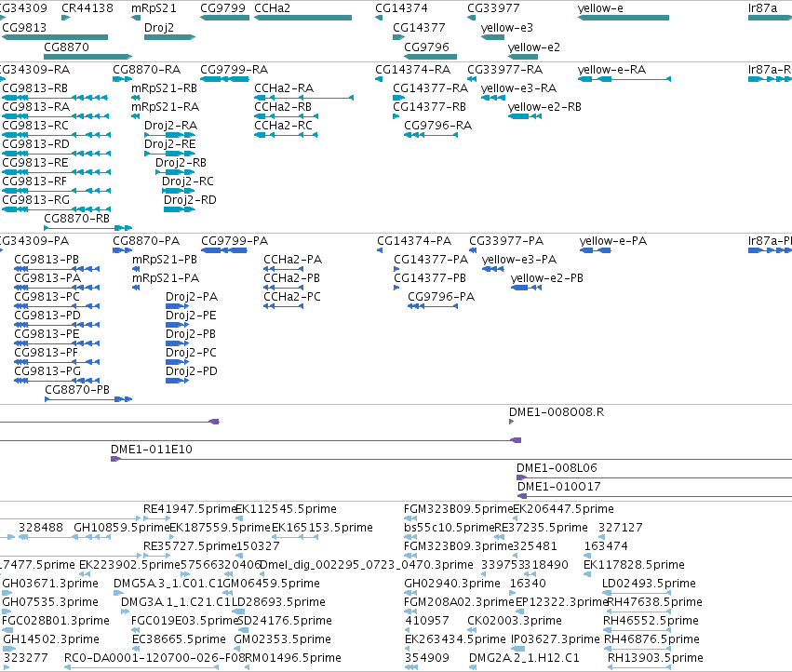Select EST EK263434.5prime
This screenshot has height=672, width=792.
pyautogui.click(x=409, y=649)
